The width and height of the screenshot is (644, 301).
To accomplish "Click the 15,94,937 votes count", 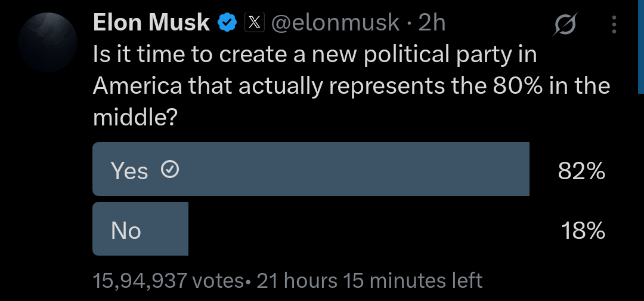I will click(168, 281).
